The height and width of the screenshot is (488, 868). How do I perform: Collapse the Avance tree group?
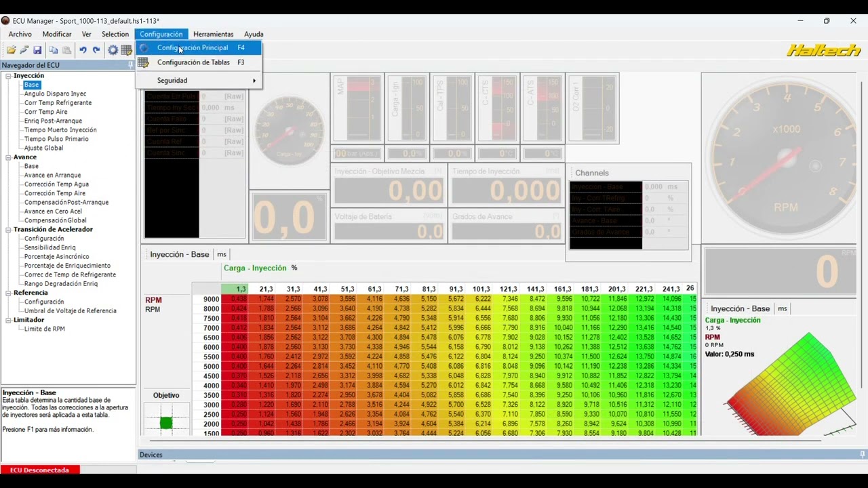tap(9, 157)
